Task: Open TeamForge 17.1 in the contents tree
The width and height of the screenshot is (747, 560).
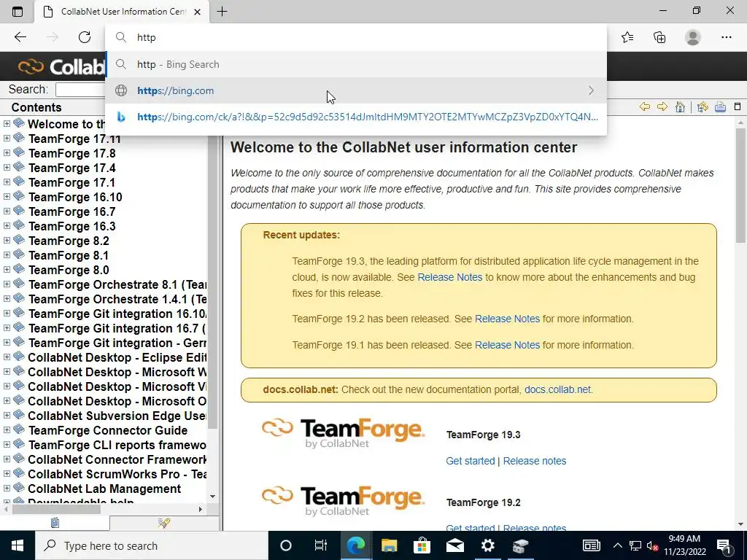Action: pyautogui.click(x=71, y=182)
